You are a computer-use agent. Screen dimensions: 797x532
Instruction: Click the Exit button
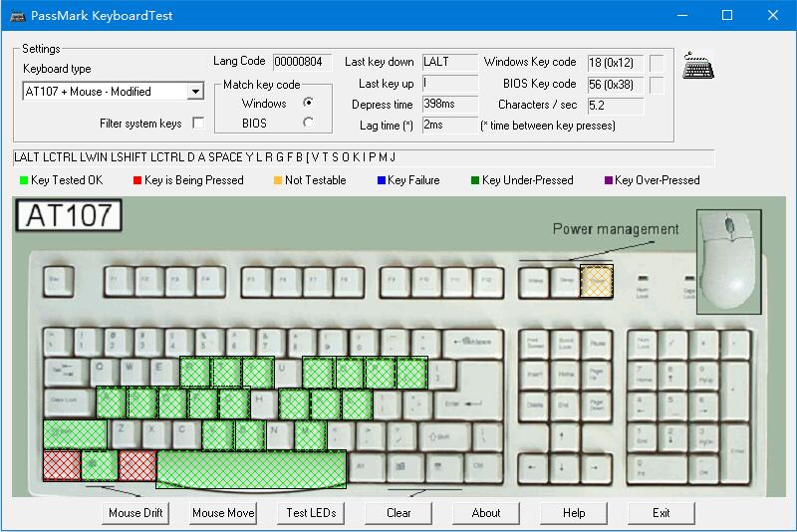[662, 513]
